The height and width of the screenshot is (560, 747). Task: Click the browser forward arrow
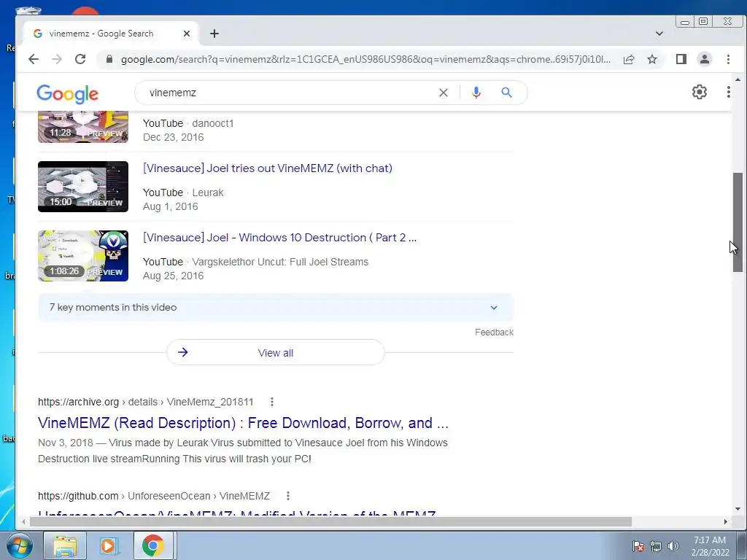click(x=57, y=59)
